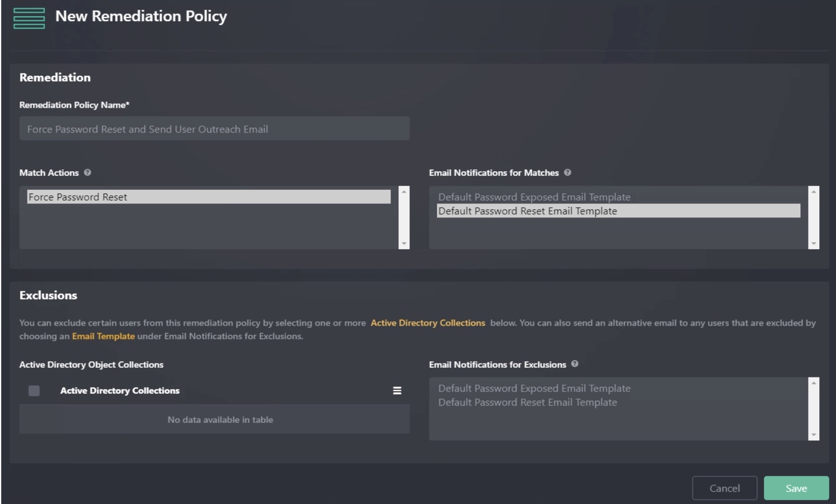The width and height of the screenshot is (836, 504).
Task: Click Email Notifications for Exclusions help icon
Action: click(x=574, y=364)
